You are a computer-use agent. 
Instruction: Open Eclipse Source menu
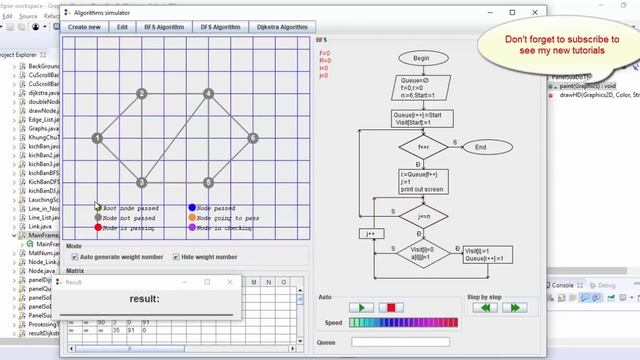pyautogui.click(x=28, y=16)
